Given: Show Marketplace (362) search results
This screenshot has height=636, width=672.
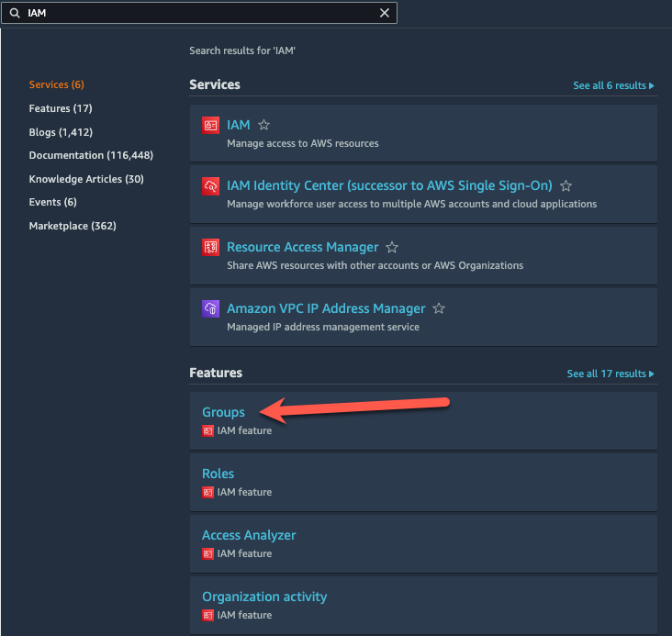Looking at the screenshot, I should [73, 226].
